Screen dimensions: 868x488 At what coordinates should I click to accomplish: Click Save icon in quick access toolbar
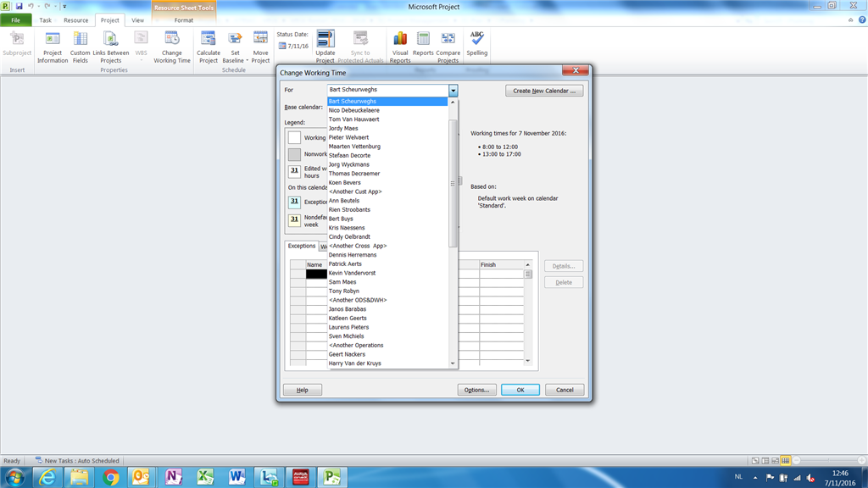coord(19,6)
